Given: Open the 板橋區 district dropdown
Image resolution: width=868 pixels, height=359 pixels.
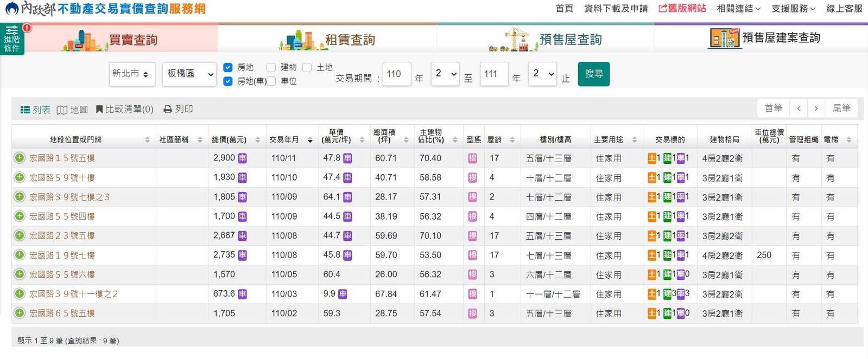Looking at the screenshot, I should click(x=189, y=74).
